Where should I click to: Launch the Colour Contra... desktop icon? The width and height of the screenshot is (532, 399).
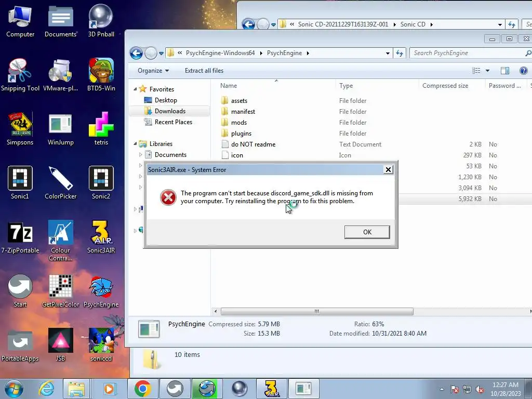pos(60,241)
